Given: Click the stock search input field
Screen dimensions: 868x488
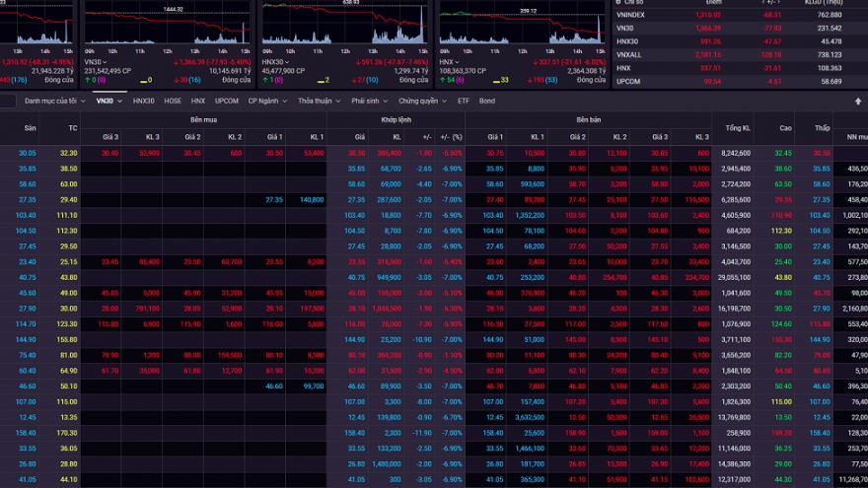Looking at the screenshot, I should tap(8, 101).
